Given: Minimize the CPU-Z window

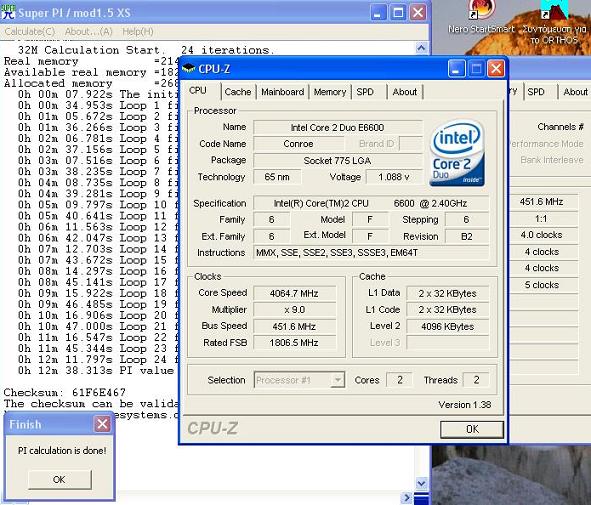Looking at the screenshot, I should [x=456, y=69].
